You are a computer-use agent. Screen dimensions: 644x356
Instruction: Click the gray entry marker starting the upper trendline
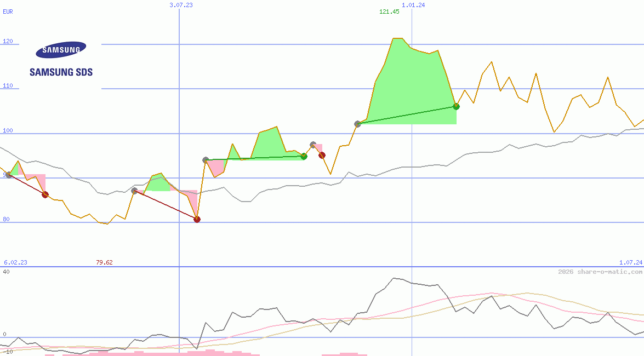click(357, 124)
